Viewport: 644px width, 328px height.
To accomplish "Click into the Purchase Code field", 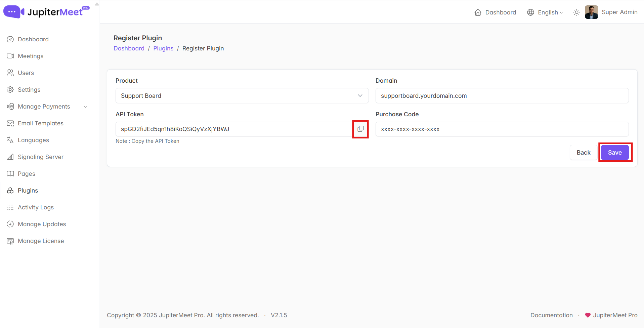I will tap(502, 129).
